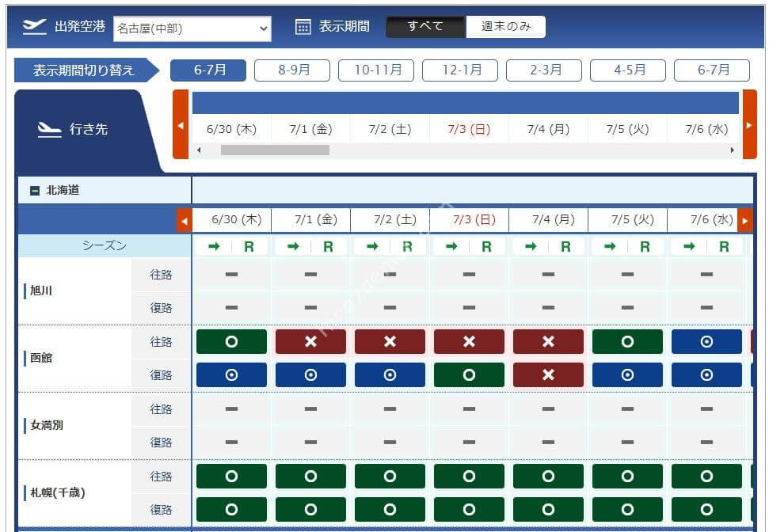Click the orange next-dates arrow in header
769x532 pixels.
pos(749,124)
